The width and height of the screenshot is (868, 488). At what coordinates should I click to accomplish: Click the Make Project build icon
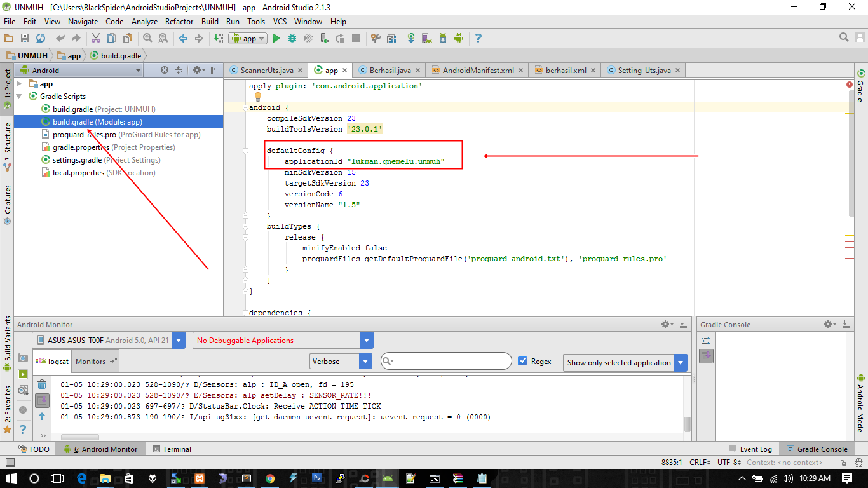click(218, 38)
